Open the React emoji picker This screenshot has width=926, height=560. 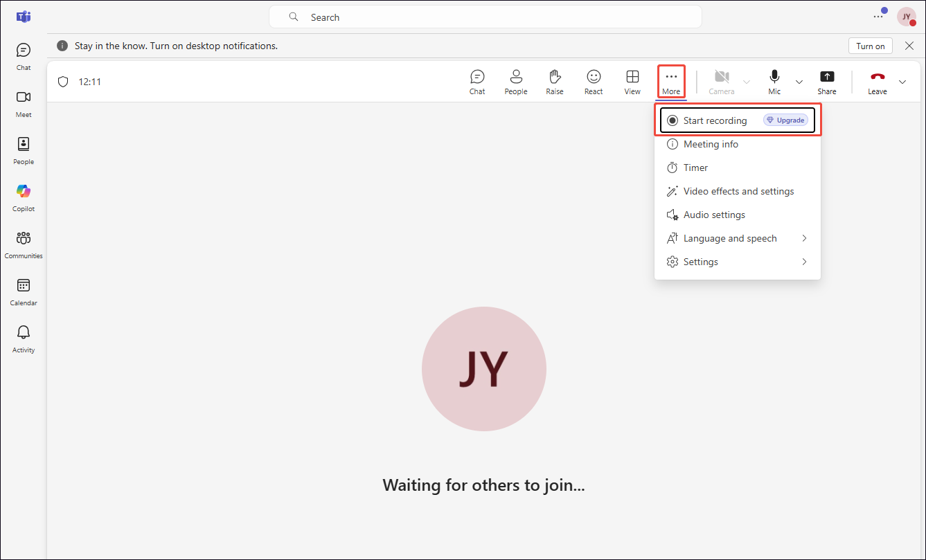click(x=594, y=82)
